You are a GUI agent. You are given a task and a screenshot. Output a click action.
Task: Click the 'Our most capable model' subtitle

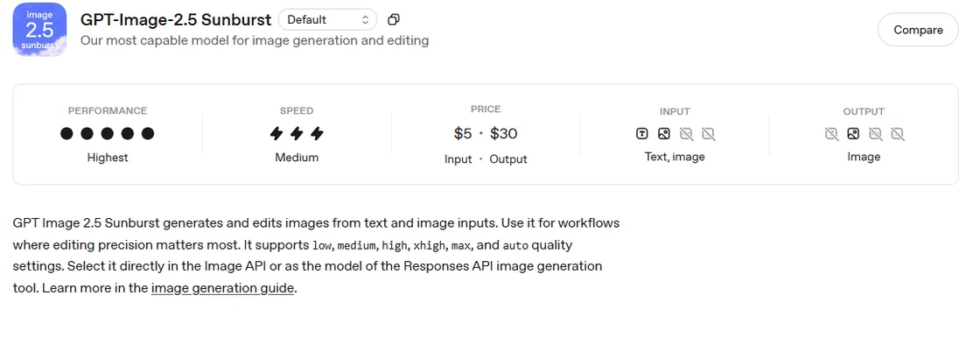coord(255,40)
